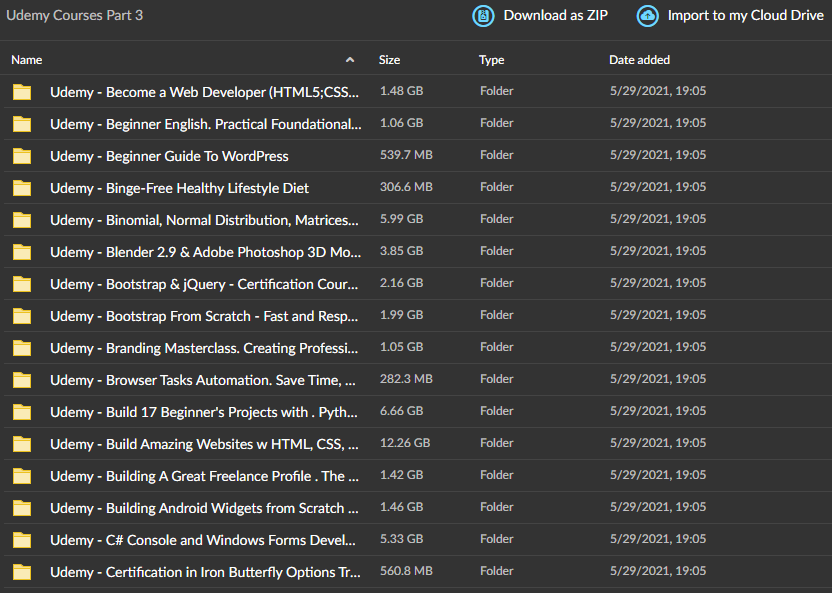Click the Name column header
The width and height of the screenshot is (832, 593).
[x=27, y=60]
